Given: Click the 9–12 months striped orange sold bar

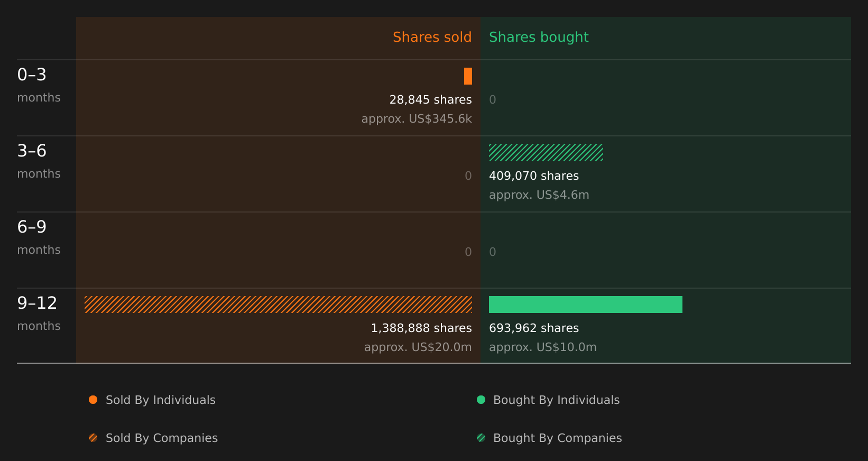Looking at the screenshot, I should [x=278, y=305].
